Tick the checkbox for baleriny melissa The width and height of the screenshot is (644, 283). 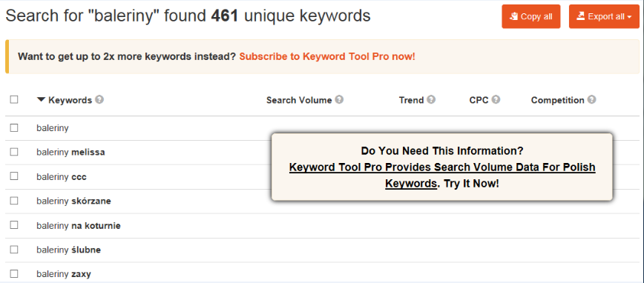tap(14, 152)
